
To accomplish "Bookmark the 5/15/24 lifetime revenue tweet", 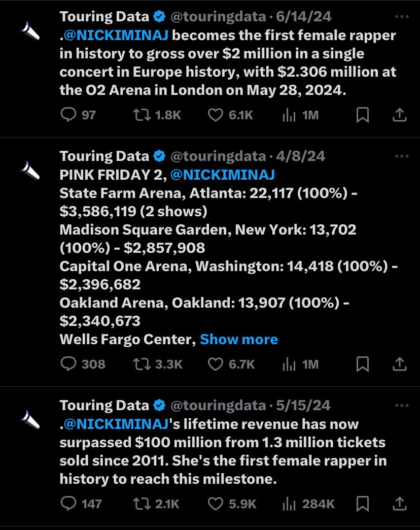I will tap(363, 504).
